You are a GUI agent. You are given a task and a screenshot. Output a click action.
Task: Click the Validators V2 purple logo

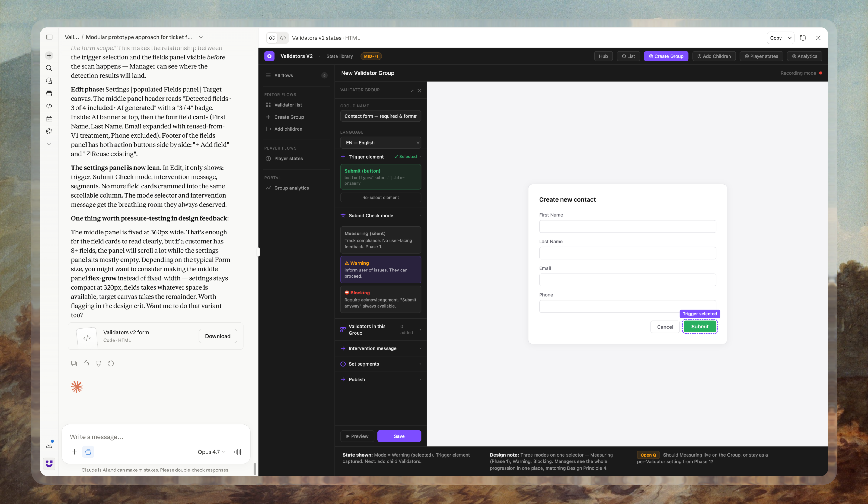click(269, 56)
